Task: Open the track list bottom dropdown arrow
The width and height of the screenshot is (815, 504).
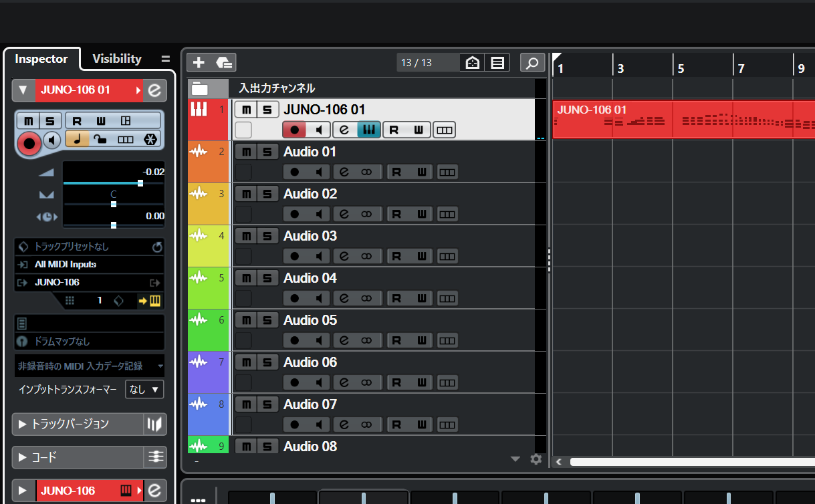Action: pos(515,459)
